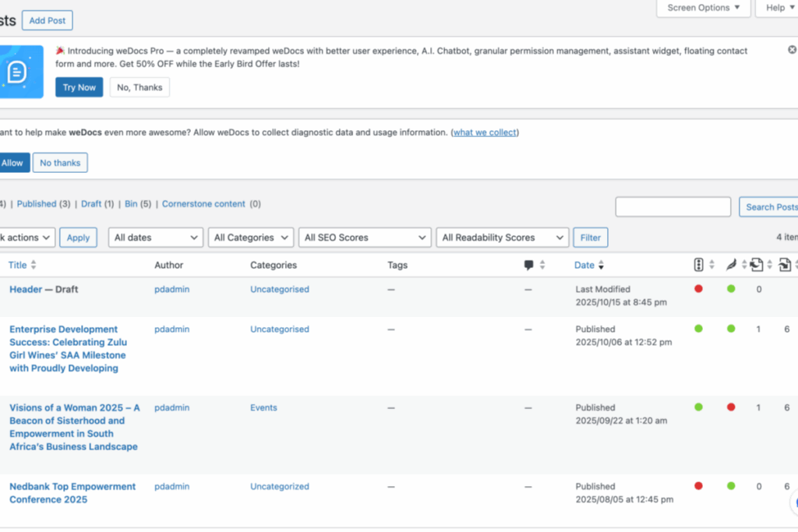Expand the Help panel
The height and width of the screenshot is (532, 798).
(779, 8)
